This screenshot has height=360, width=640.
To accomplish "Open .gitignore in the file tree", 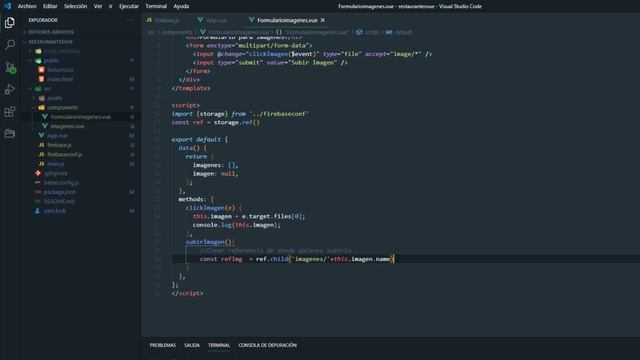I will coord(56,173).
